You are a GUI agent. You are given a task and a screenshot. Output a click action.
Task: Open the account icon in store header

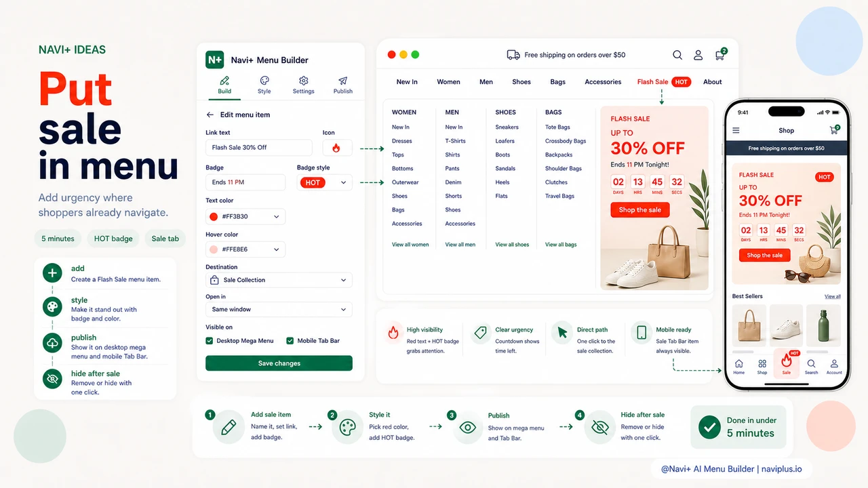click(x=698, y=55)
